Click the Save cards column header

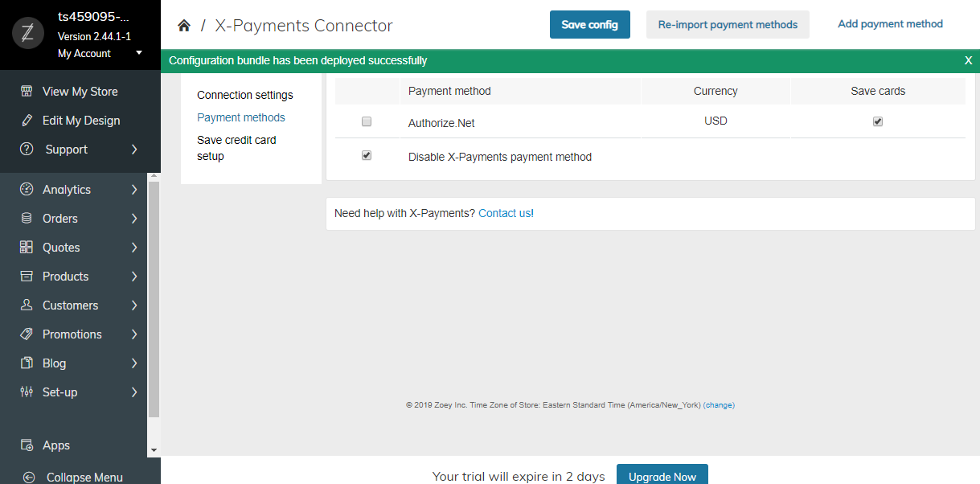click(x=878, y=91)
